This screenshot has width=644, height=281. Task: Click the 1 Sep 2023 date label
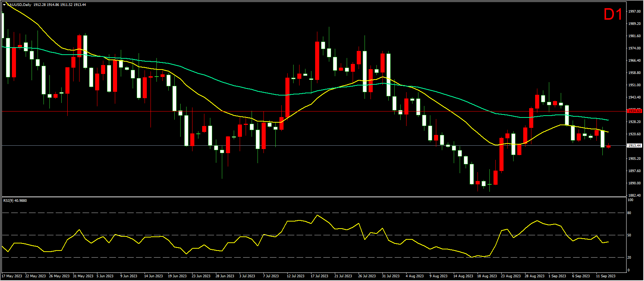click(x=557, y=276)
